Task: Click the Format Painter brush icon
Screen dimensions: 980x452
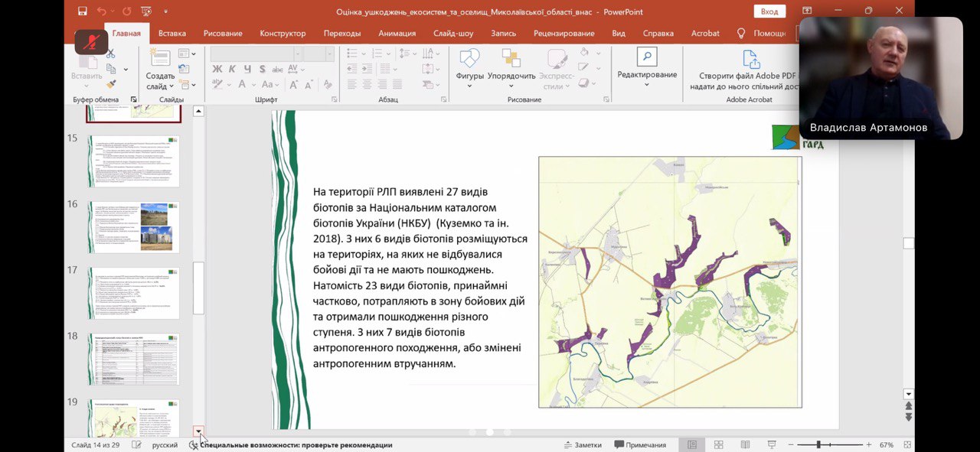Action: click(x=111, y=84)
